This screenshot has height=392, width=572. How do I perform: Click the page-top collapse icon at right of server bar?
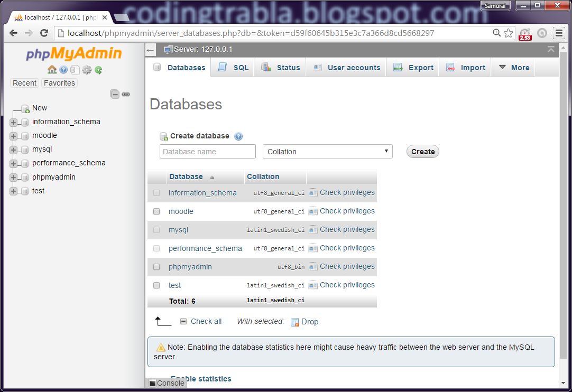551,49
